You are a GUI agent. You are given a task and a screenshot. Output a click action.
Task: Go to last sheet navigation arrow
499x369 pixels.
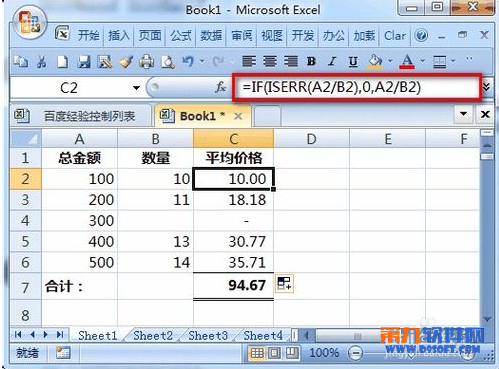tap(60, 334)
